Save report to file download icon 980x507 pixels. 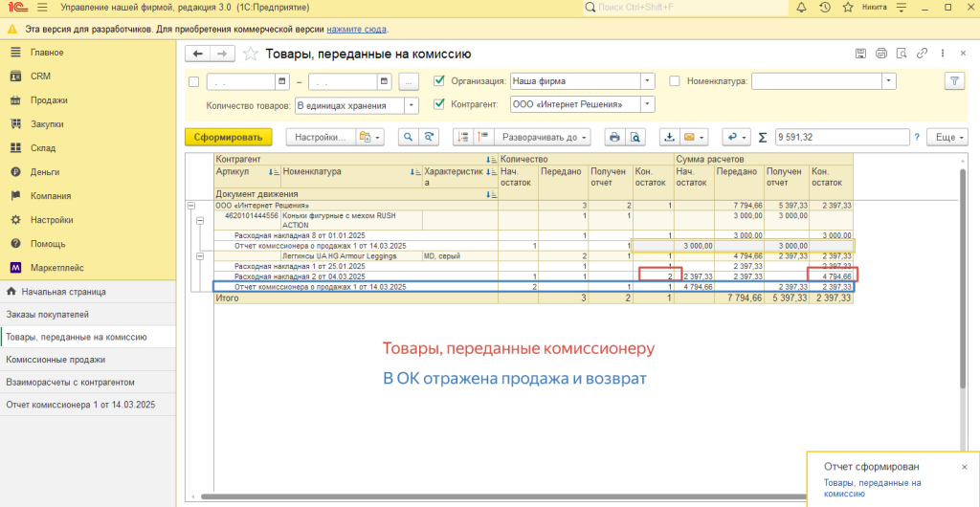point(669,138)
